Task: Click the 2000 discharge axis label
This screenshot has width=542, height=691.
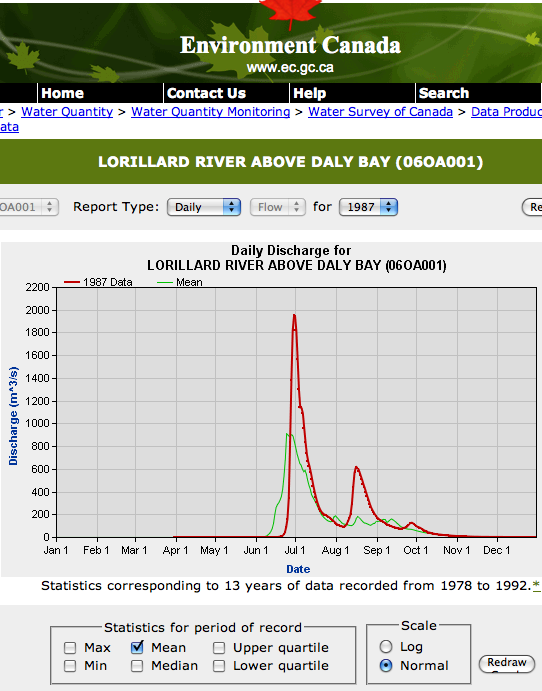Action: [x=37, y=310]
